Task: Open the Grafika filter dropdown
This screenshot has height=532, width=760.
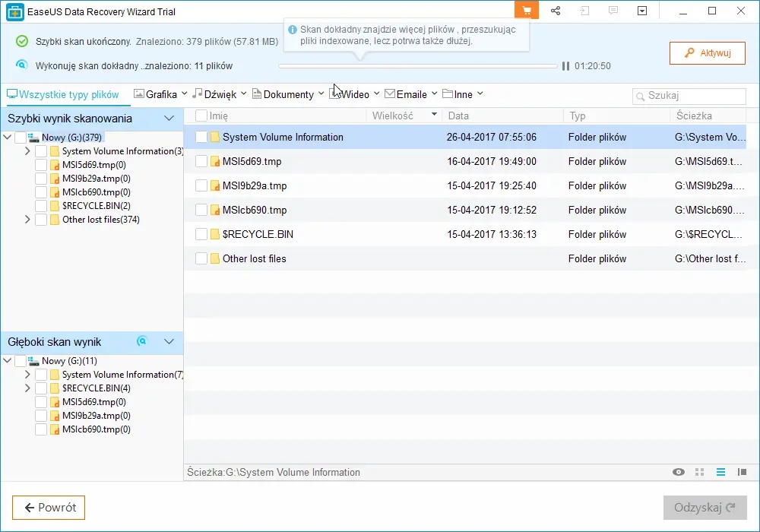Action: tap(160, 94)
